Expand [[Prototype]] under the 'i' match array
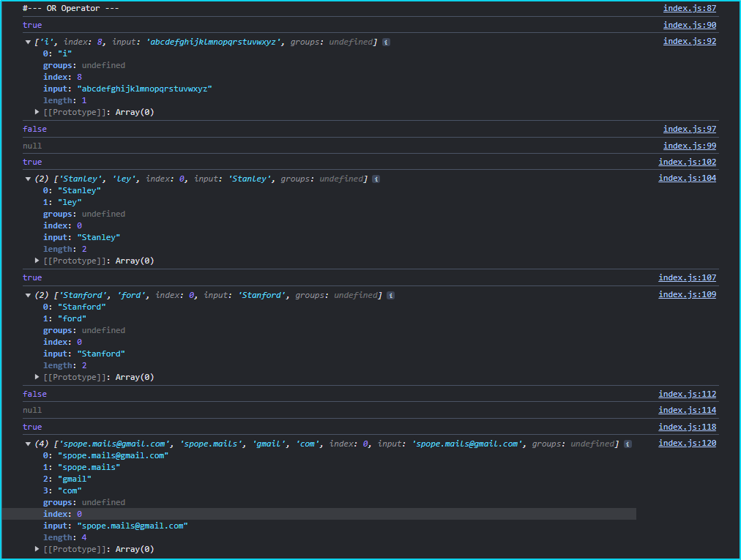The height and width of the screenshot is (560, 741). click(37, 112)
